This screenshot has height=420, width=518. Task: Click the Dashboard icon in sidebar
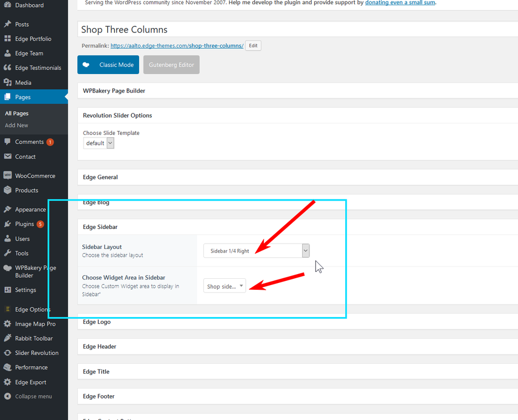click(7, 5)
